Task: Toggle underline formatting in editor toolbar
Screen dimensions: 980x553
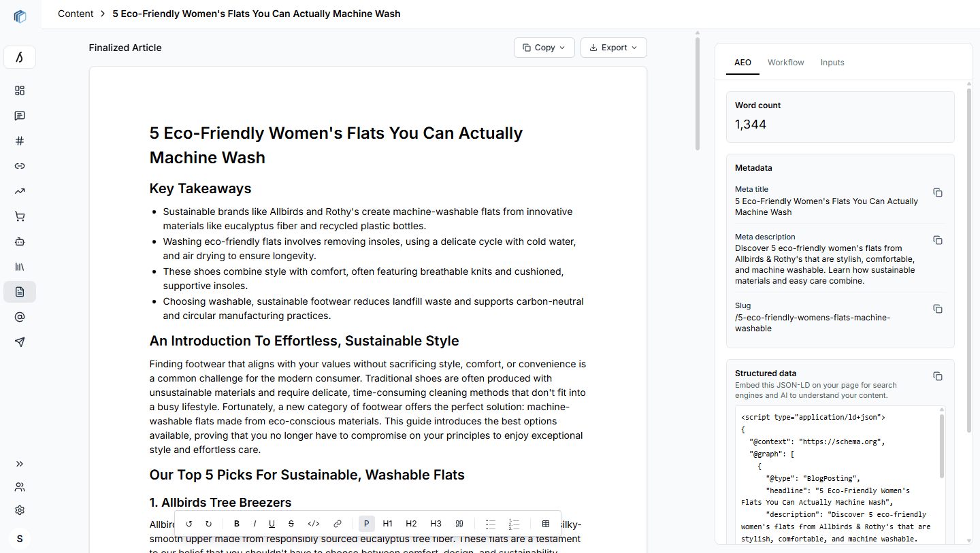Action: [272, 524]
